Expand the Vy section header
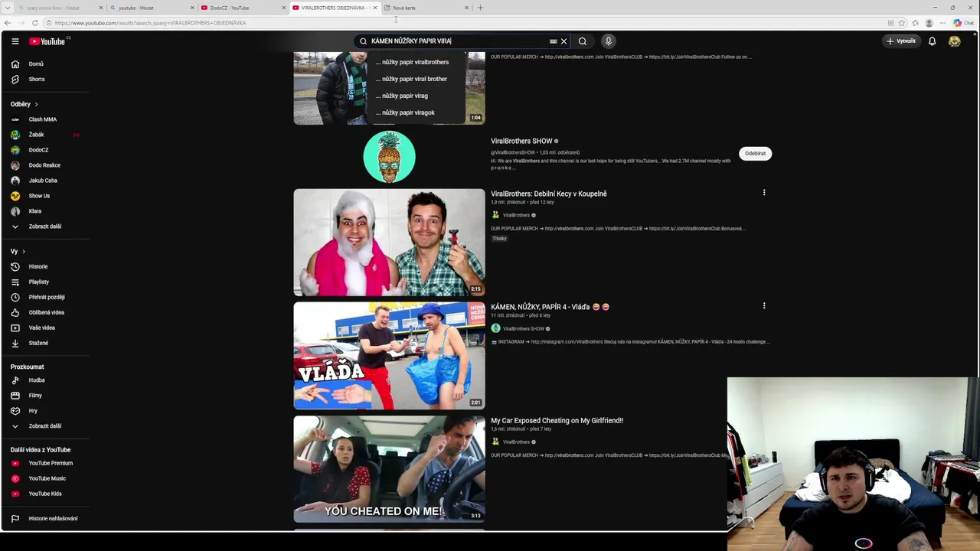Image resolution: width=980 pixels, height=551 pixels. pyautogui.click(x=18, y=252)
